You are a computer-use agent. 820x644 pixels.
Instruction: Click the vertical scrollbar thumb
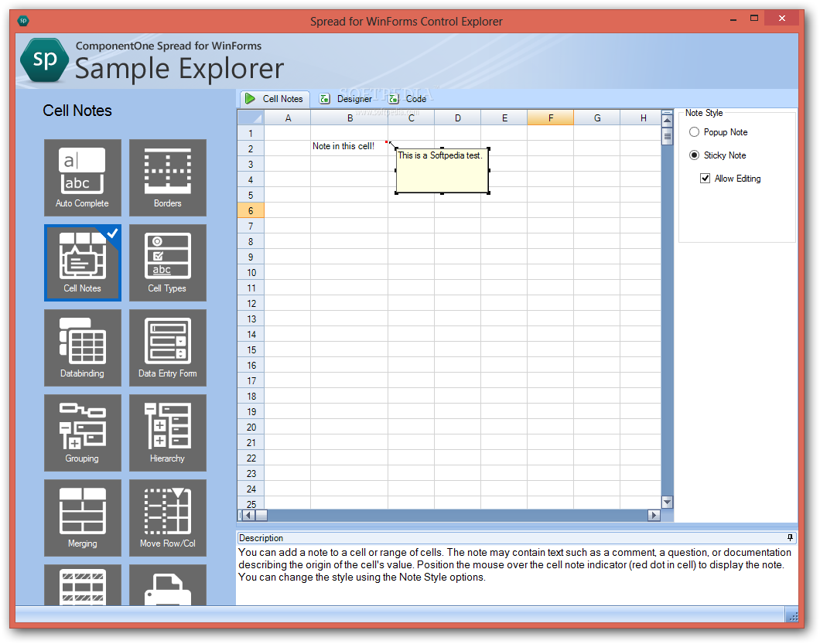(x=667, y=136)
